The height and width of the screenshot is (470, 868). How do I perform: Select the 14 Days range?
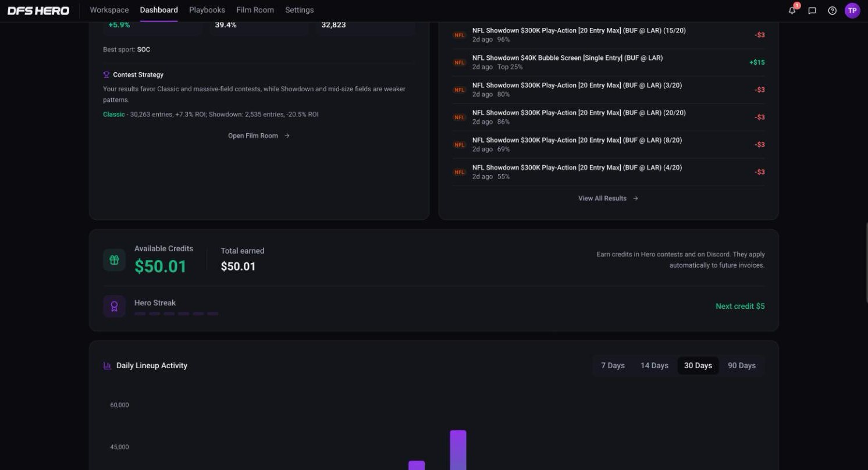[654, 366]
